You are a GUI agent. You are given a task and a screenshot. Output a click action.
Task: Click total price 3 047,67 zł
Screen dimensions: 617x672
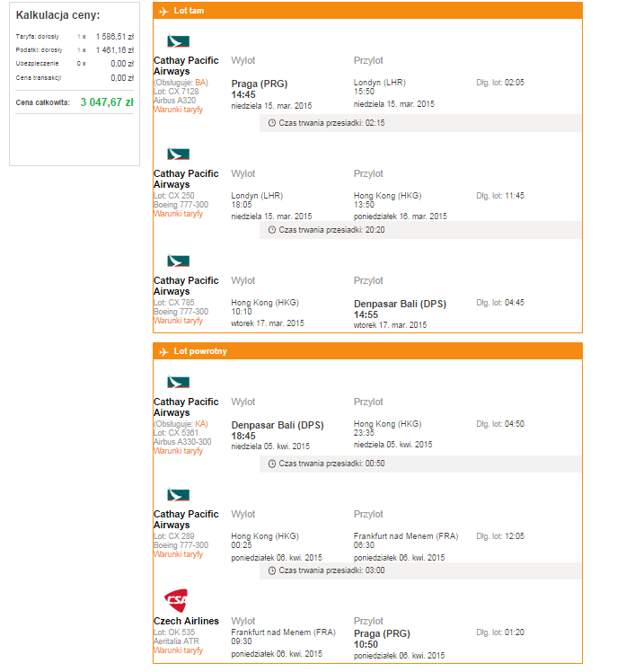point(107,102)
